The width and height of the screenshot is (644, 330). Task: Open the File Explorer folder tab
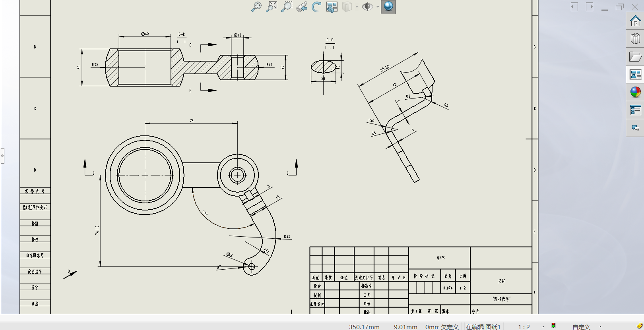[635, 57]
